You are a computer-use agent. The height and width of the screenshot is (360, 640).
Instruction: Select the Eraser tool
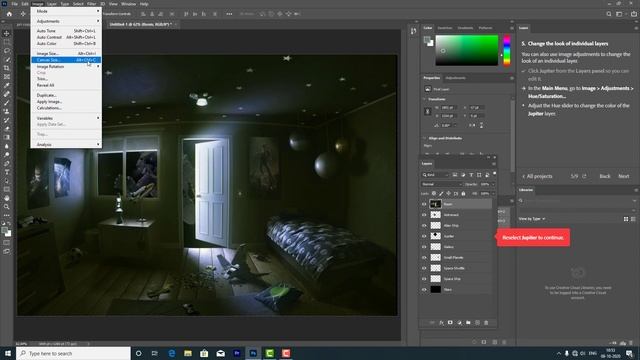click(7, 129)
